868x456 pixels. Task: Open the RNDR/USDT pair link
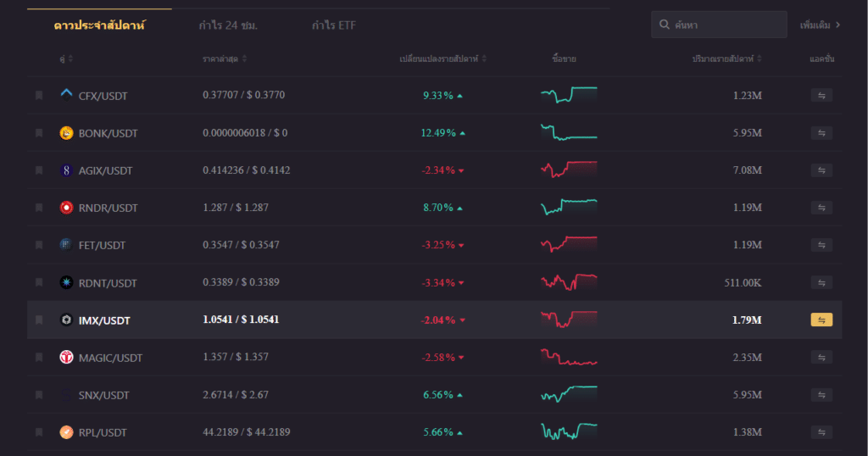pyautogui.click(x=108, y=208)
